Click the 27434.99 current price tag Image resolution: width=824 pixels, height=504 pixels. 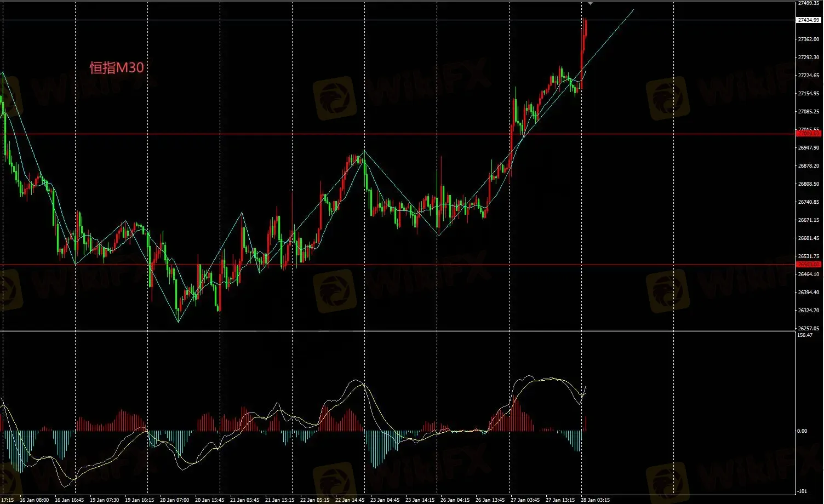point(808,20)
